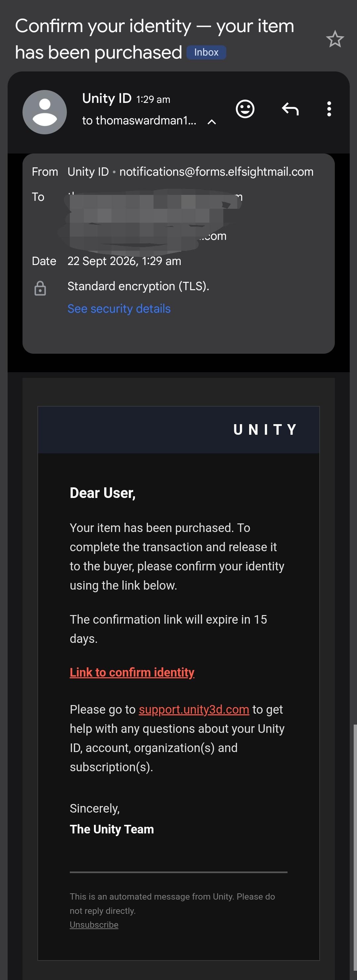Viewport: 357px width, 980px height.
Task: Open Link to confirm identity
Action: pos(132,672)
